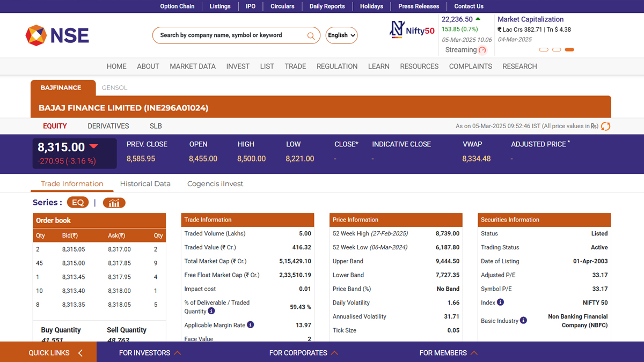Open the Market Data menu
This screenshot has width=644, height=362.
click(x=192, y=67)
